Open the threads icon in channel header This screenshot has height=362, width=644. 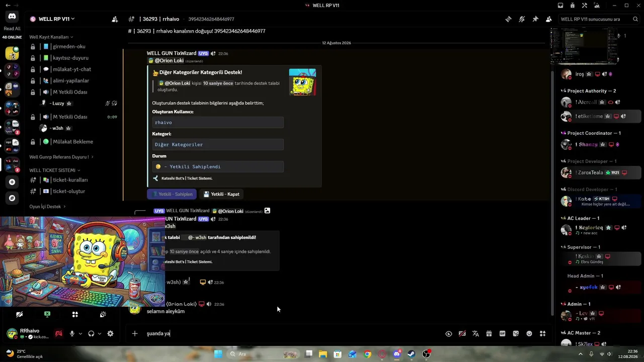[509, 19]
